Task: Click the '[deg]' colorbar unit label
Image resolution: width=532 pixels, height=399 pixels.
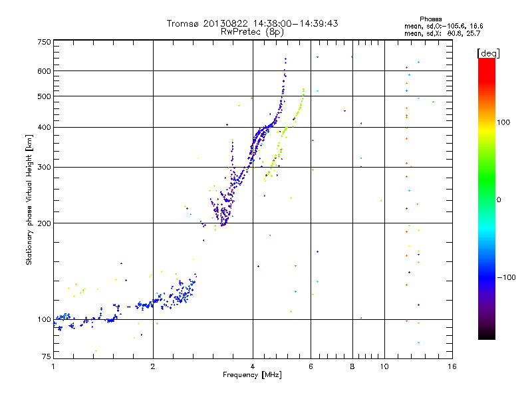Action: [x=488, y=53]
